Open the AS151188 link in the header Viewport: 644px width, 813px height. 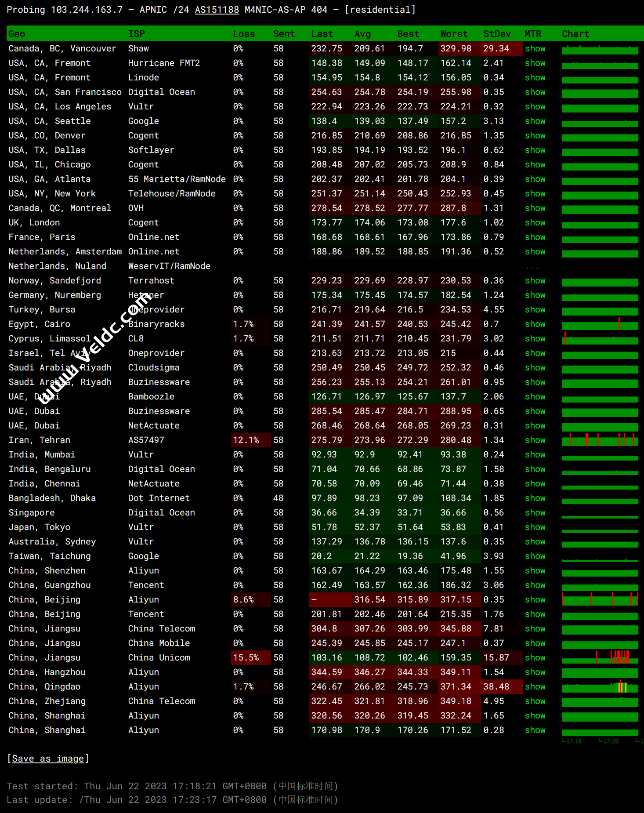[217, 10]
